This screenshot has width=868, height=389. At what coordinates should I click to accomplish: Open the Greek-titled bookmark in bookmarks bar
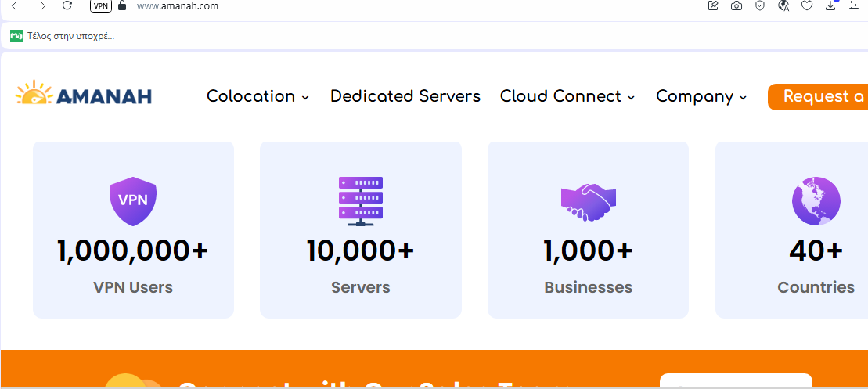(63, 36)
